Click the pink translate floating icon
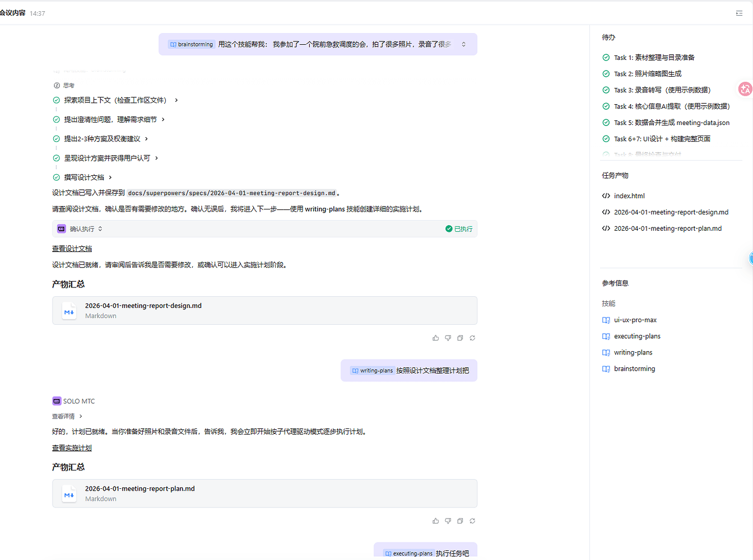 (x=745, y=89)
